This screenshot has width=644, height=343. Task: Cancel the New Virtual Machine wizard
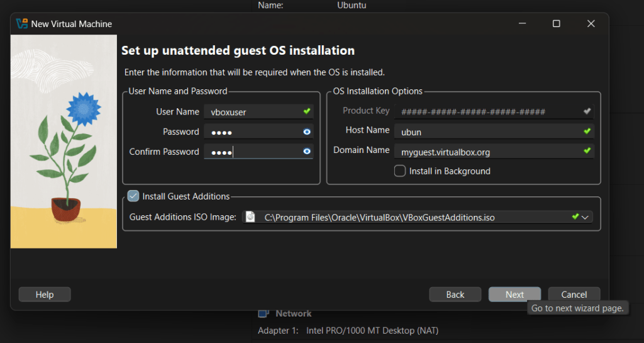tap(574, 295)
